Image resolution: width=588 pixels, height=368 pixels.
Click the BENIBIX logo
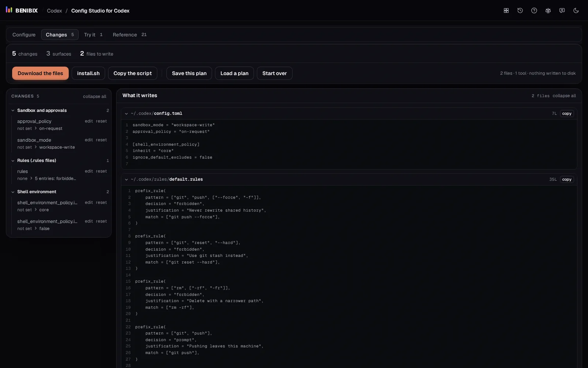(x=22, y=10)
